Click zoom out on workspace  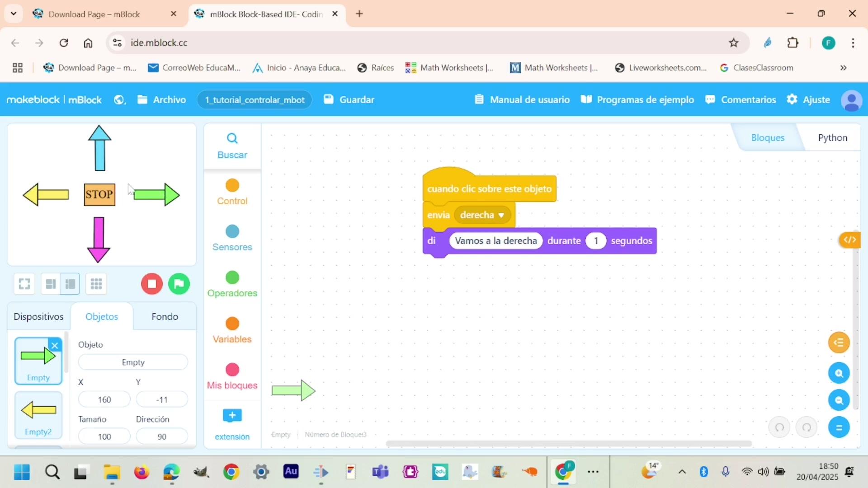[x=839, y=400]
